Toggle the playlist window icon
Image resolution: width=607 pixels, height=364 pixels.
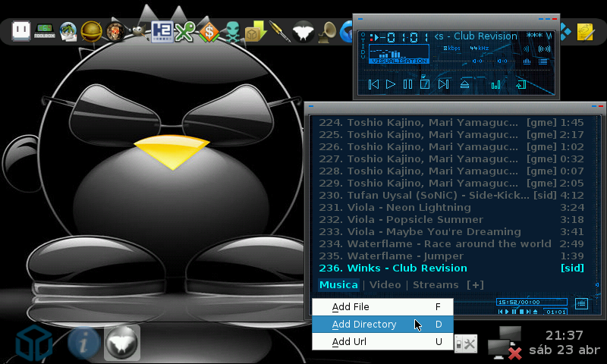521,84
